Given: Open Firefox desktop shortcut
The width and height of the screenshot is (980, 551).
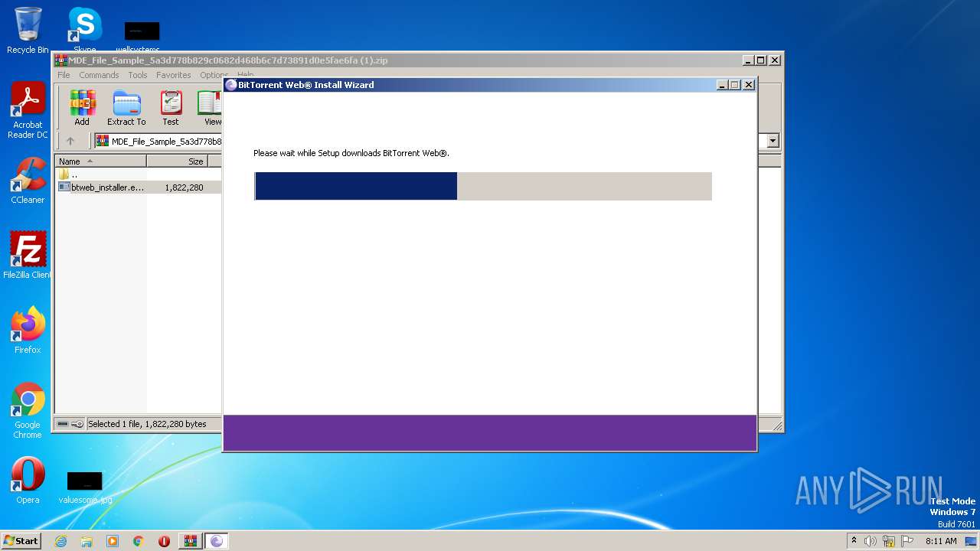Looking at the screenshot, I should [28, 331].
